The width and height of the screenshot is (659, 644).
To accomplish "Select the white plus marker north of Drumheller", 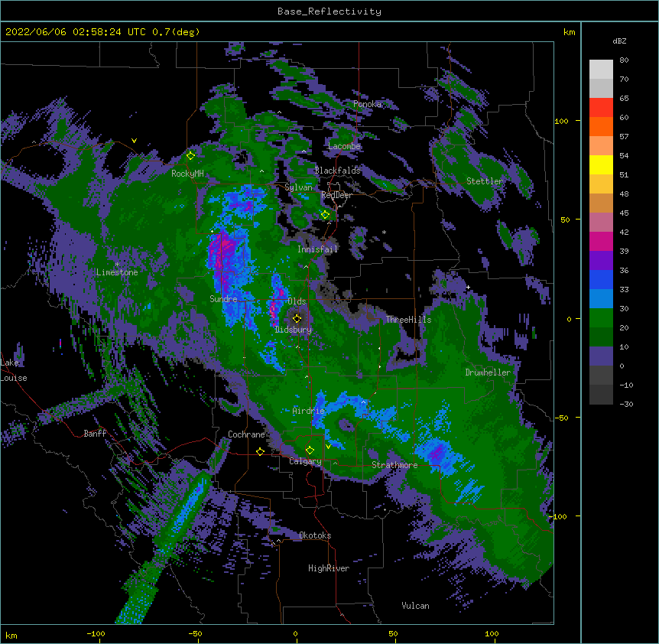I will 468,287.
